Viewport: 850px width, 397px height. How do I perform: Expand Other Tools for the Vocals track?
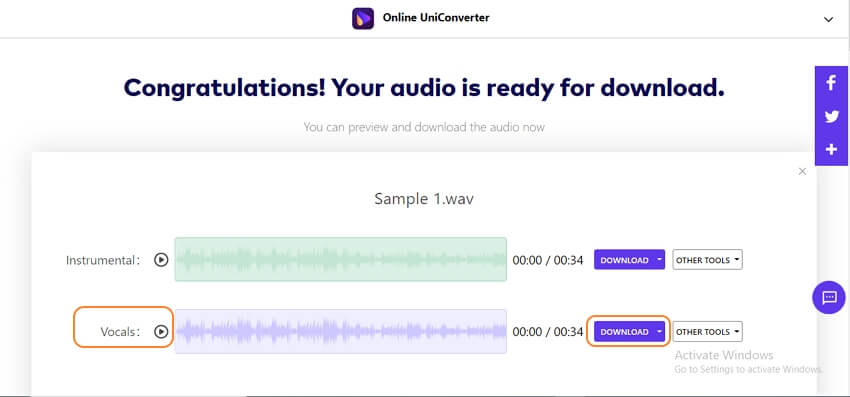(707, 331)
